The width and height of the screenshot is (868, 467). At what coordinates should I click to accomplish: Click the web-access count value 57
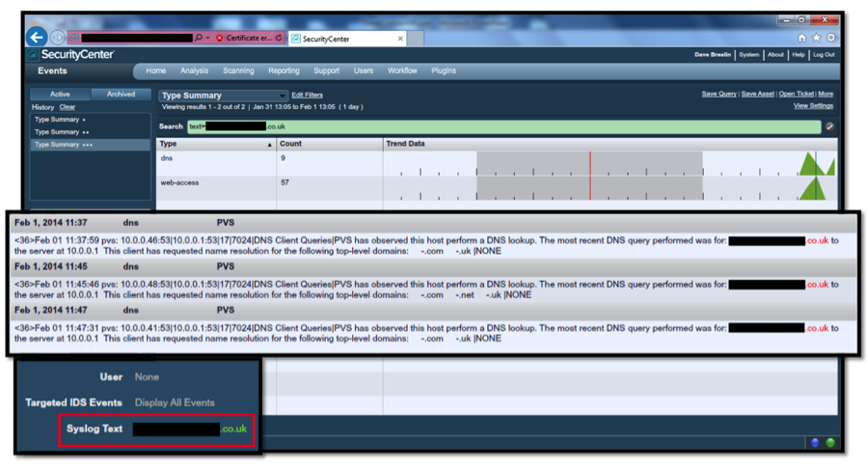point(285,182)
